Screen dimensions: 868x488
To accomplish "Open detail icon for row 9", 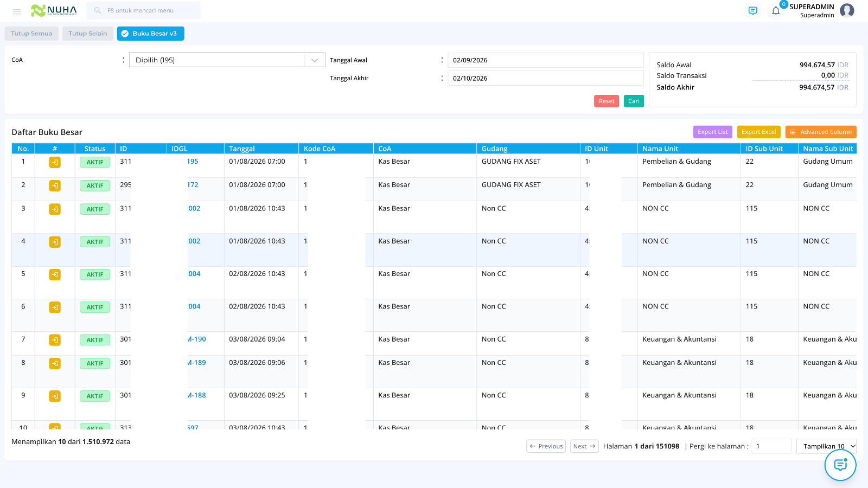I will [x=55, y=396].
